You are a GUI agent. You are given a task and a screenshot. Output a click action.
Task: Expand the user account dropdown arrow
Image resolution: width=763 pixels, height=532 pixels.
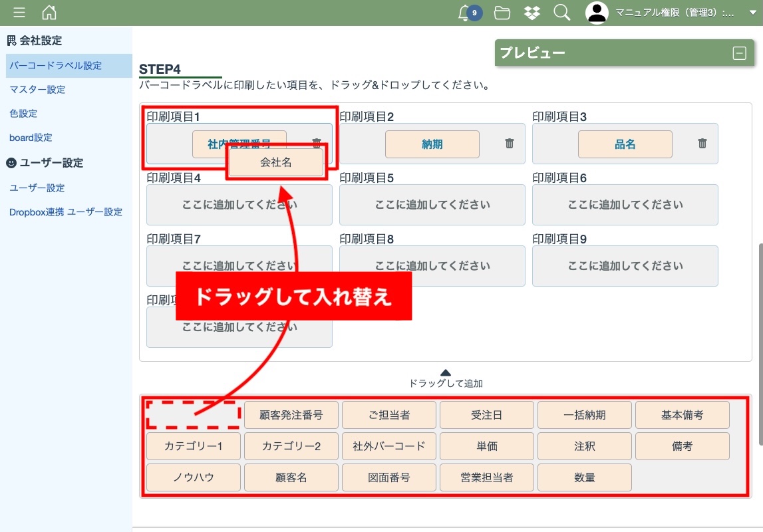coord(752,13)
